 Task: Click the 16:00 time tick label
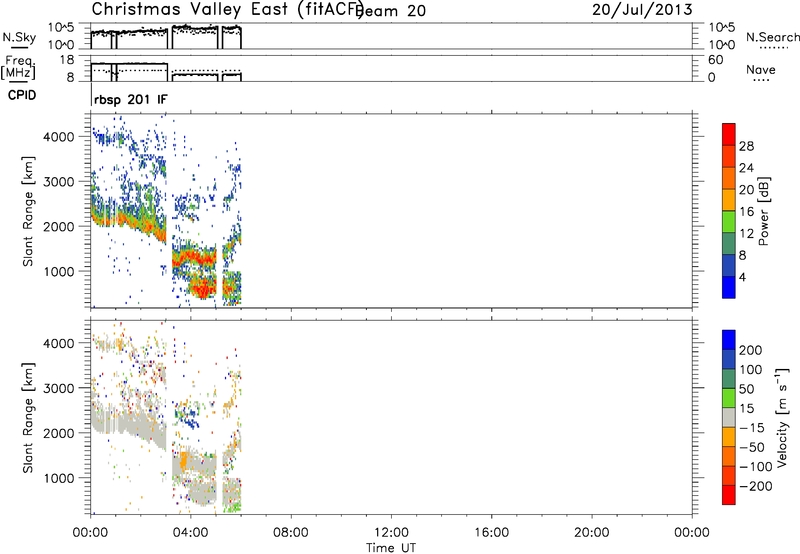click(491, 533)
